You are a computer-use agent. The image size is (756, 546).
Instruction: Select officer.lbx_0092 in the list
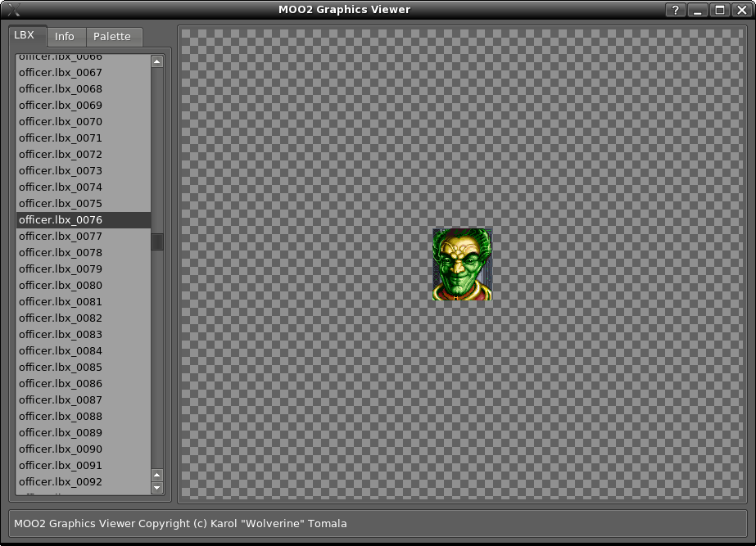84,482
